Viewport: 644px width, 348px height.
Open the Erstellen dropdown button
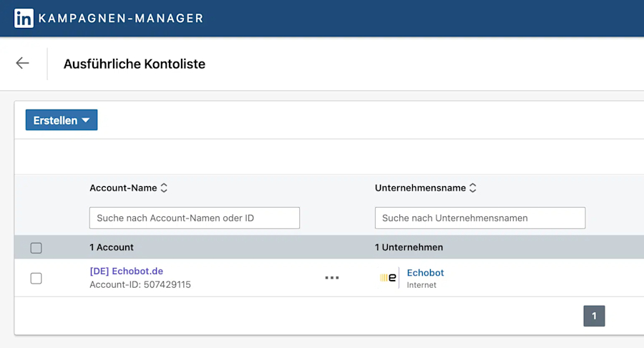click(x=62, y=120)
